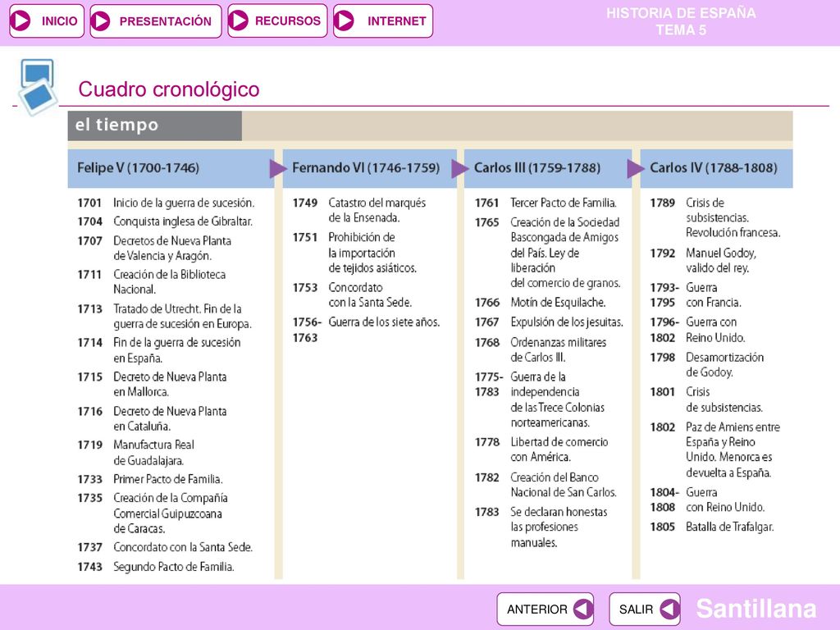Click 'Manufactura Real de Guadalajara.' entry
Viewport: 840px width, 630px height.
[153, 453]
